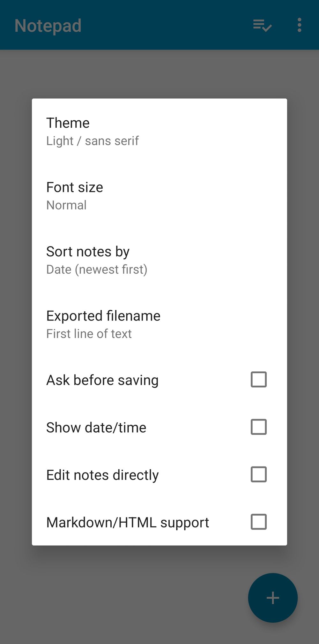
Task: Check the Edit notes directly box
Action: coord(258,474)
